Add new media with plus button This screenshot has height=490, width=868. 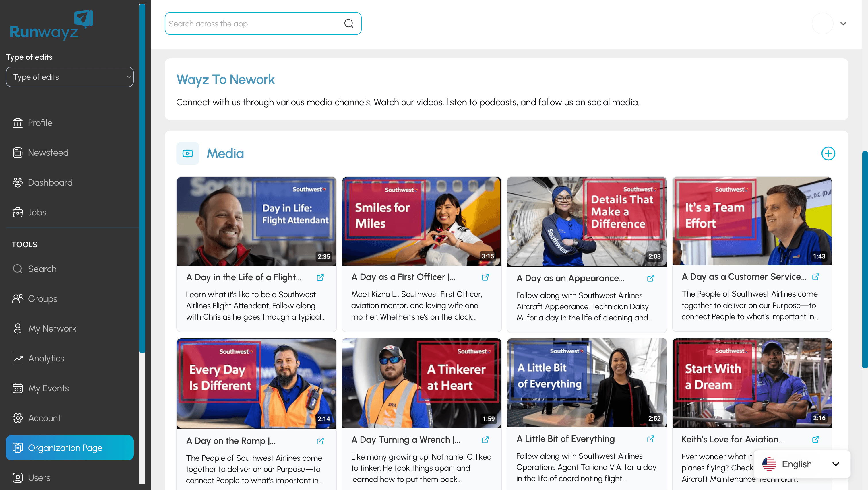(828, 153)
